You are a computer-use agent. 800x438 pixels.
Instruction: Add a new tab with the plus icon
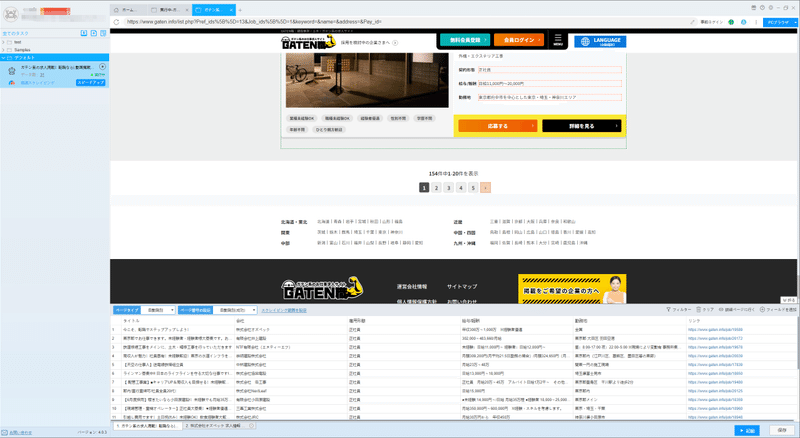(x=240, y=10)
